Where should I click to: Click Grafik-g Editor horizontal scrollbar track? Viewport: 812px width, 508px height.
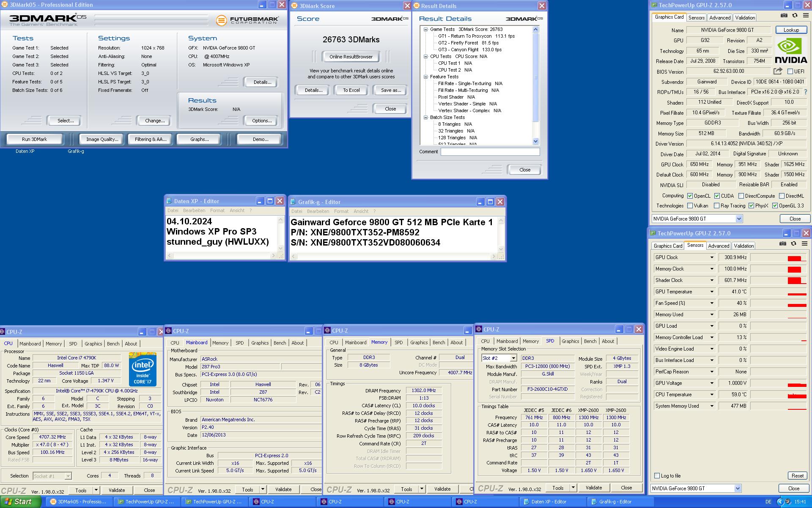[x=394, y=257]
